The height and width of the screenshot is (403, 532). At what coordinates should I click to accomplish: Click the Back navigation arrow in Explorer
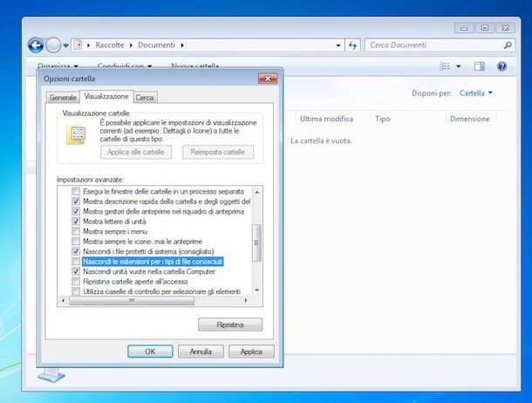coord(36,45)
